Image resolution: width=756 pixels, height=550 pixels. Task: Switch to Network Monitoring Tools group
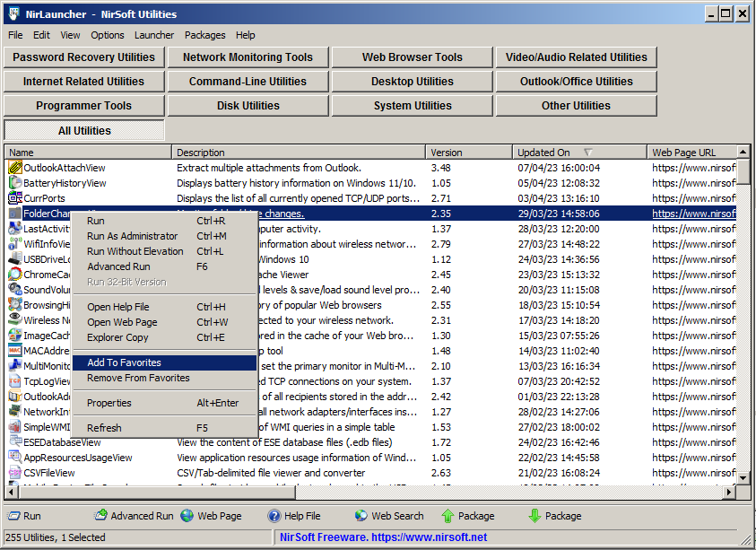pos(248,57)
